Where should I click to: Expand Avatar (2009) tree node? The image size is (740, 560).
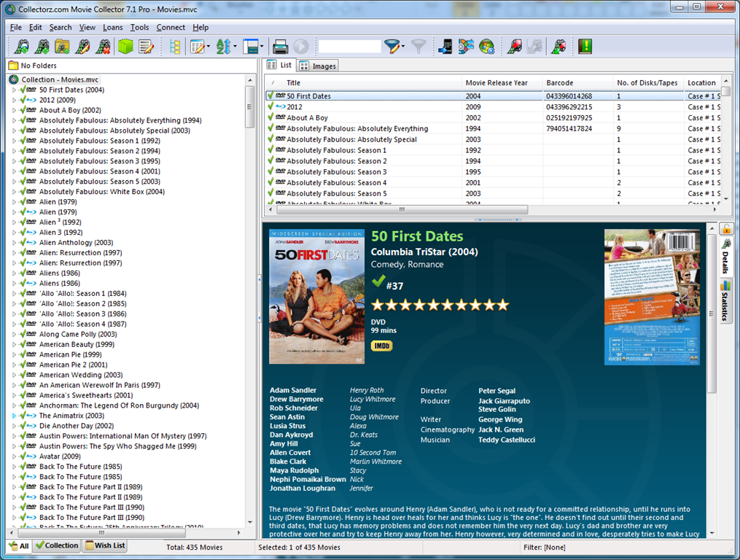pos(14,456)
